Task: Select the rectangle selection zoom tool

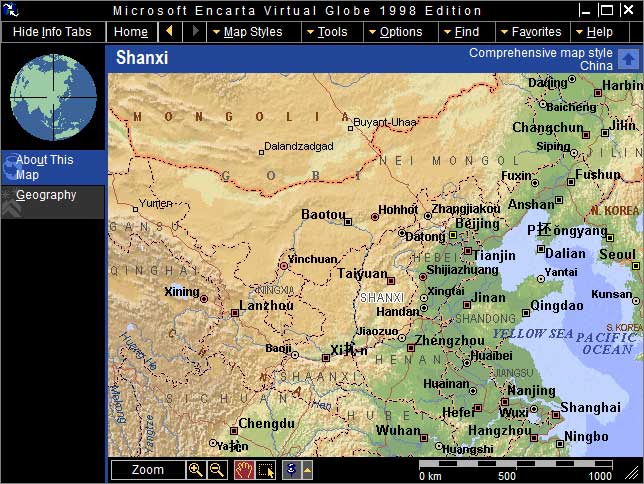Action: tap(266, 470)
